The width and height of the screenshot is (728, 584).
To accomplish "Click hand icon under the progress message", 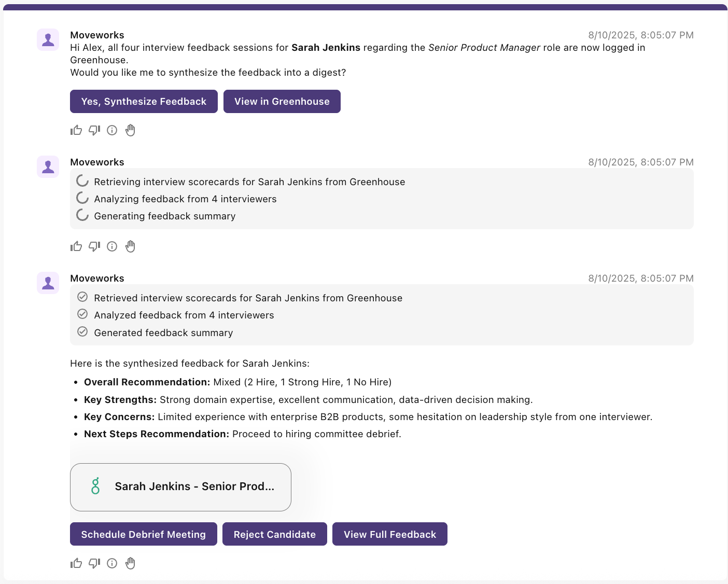I will [130, 246].
